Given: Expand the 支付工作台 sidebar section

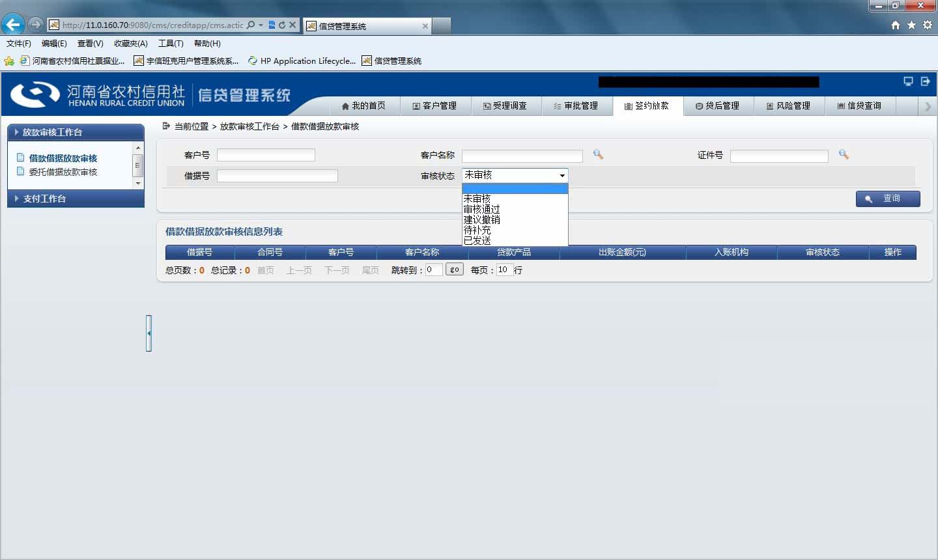Looking at the screenshot, I should [x=76, y=199].
